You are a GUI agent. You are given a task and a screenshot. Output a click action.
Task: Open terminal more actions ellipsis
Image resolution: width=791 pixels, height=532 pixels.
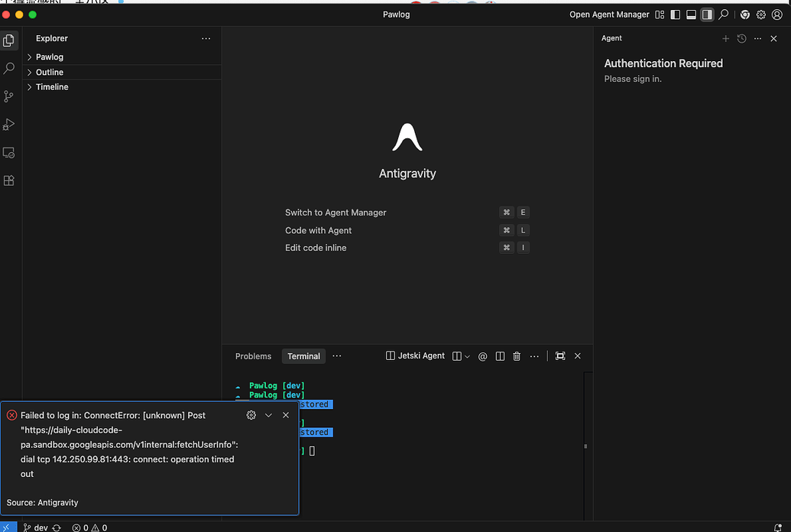pos(534,356)
